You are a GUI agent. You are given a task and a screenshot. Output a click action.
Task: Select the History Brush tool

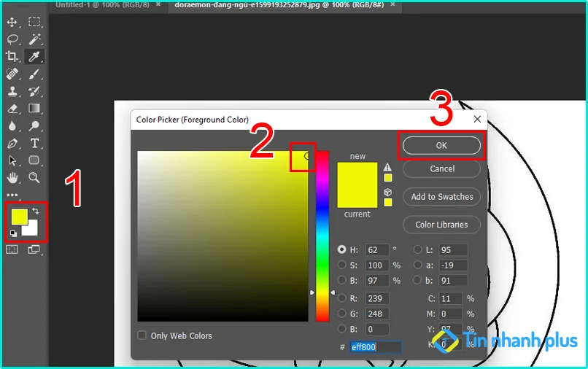[x=34, y=91]
